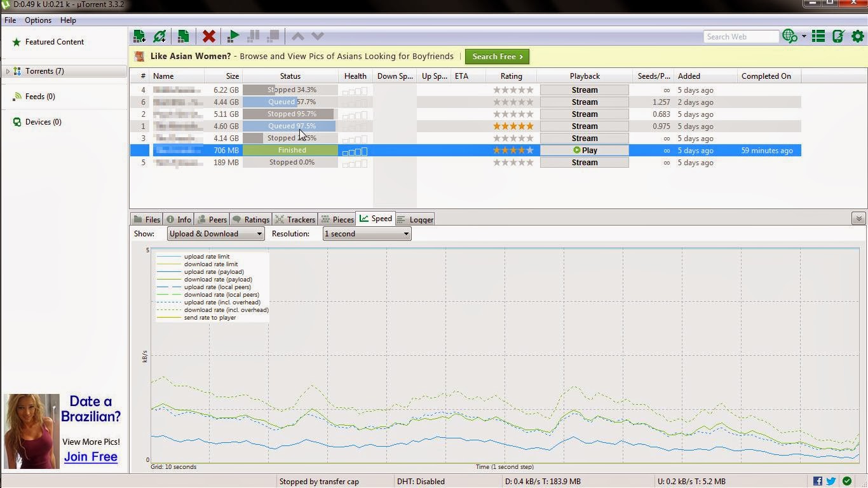Click the Stopped 0.0% status cell
Screen dimensions: 868x488
(x=290, y=163)
